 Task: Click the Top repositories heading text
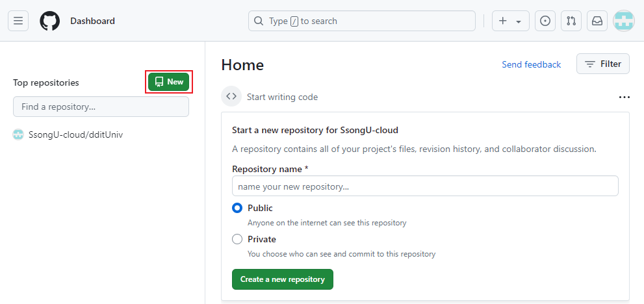point(46,82)
